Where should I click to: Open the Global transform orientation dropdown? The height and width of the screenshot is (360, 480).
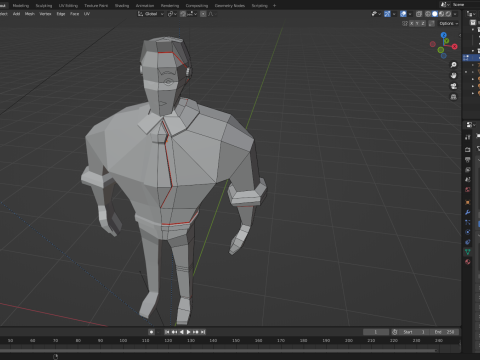click(x=151, y=14)
